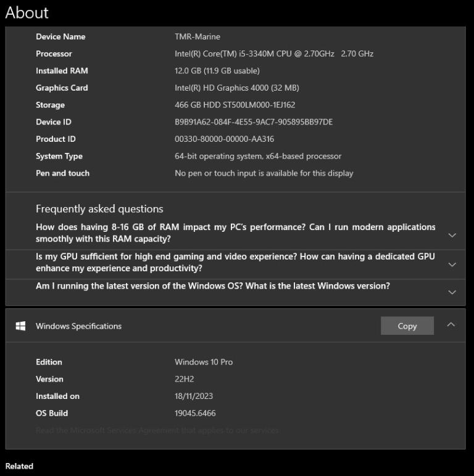Viewport: 474px width, 476px height.
Task: Click the Intel Core i5-3340M processor value
Action: tap(273, 54)
